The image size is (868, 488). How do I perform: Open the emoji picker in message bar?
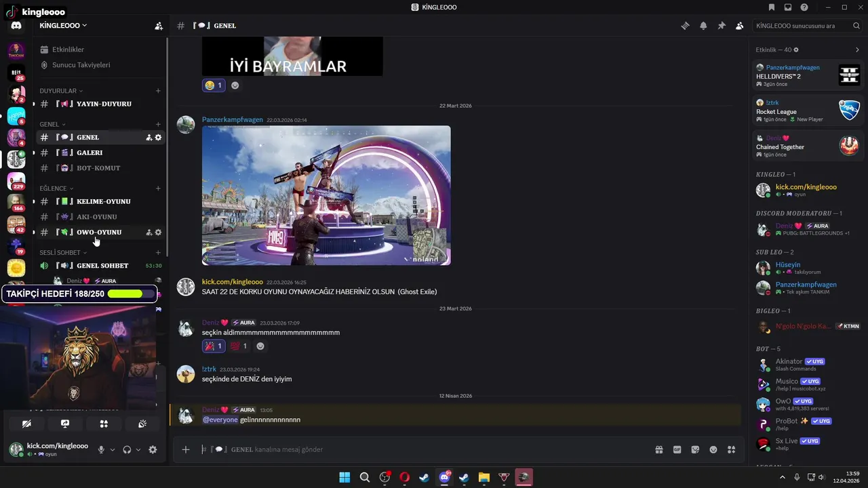(x=713, y=449)
